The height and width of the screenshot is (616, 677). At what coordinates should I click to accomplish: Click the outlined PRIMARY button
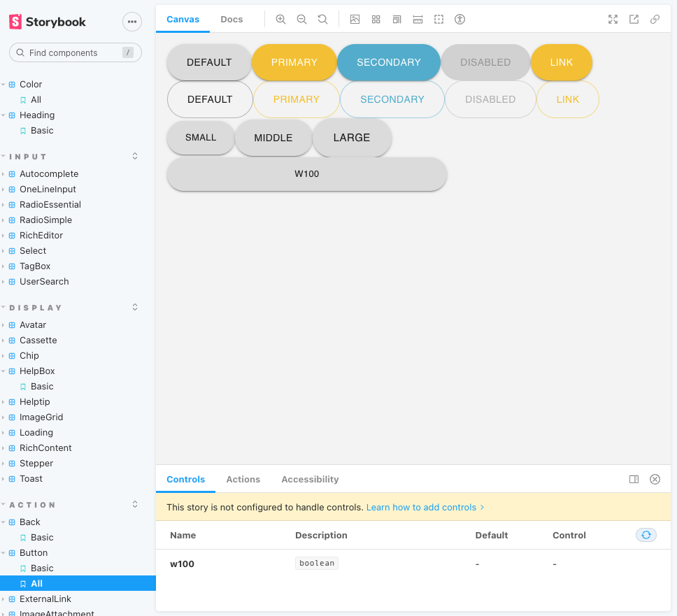coord(297,99)
